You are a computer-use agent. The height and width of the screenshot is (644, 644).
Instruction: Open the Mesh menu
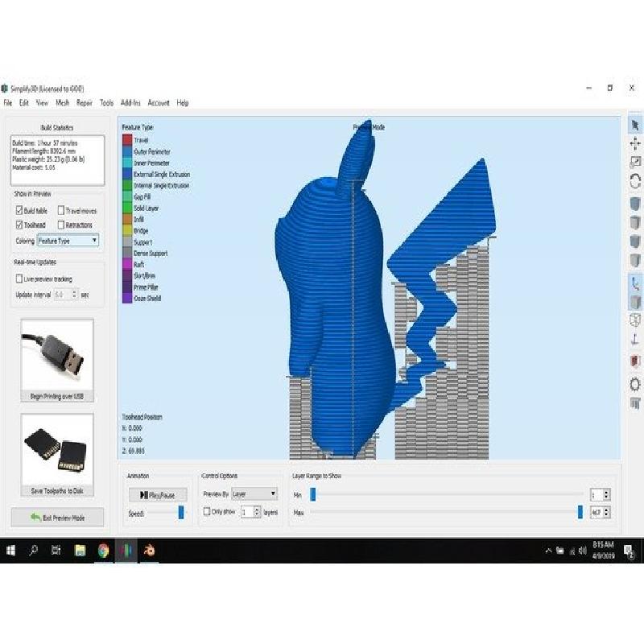[x=63, y=103]
